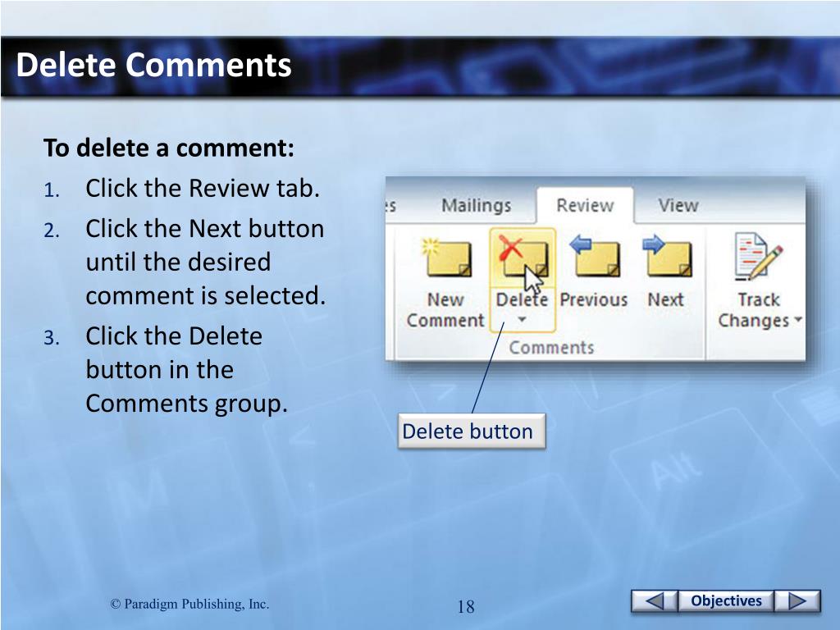Click the 'Click the Review tab.' step text
Viewport: 840px width, 630px height.
(203, 188)
